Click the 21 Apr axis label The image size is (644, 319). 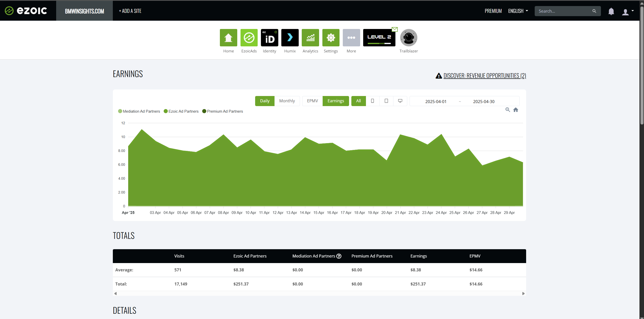coord(400,213)
